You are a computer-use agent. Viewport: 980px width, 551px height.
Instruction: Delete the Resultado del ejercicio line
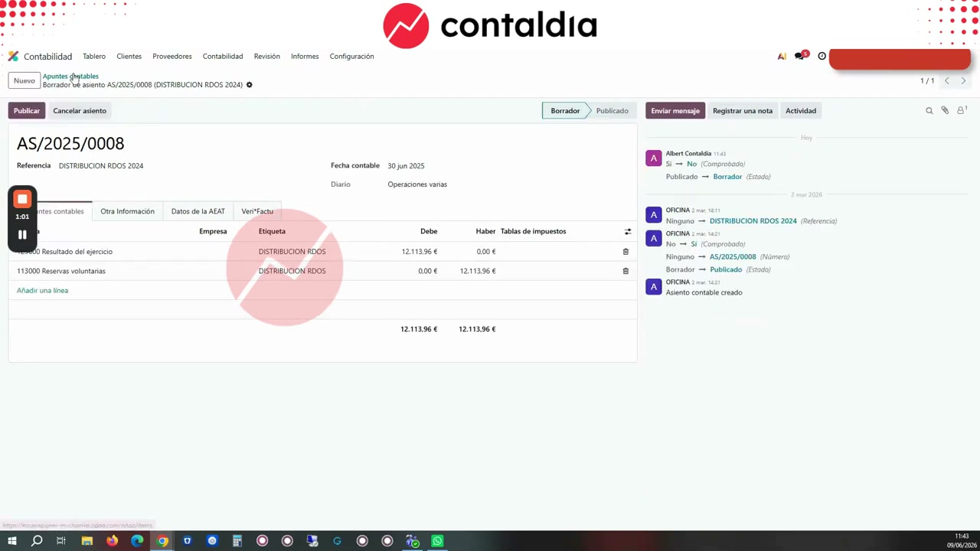626,252
